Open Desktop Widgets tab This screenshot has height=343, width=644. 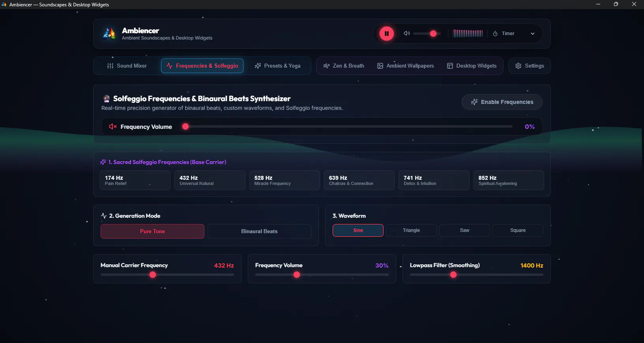pos(472,66)
